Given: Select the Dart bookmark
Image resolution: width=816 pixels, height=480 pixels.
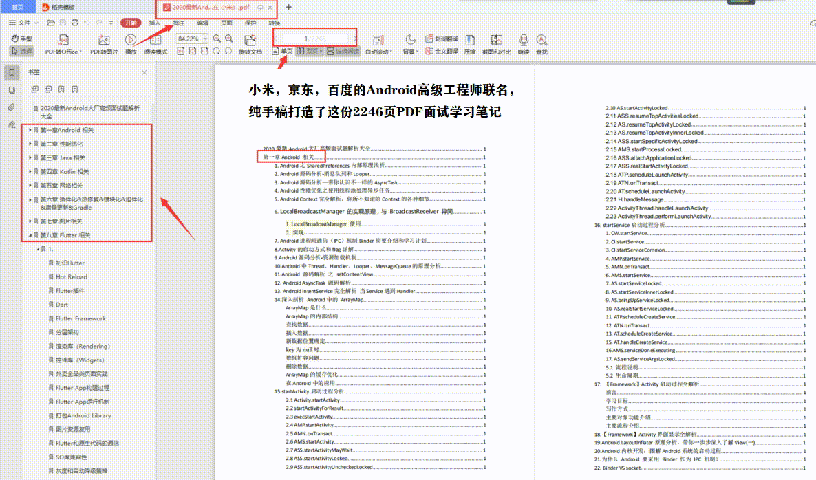Looking at the screenshot, I should click(x=61, y=305).
